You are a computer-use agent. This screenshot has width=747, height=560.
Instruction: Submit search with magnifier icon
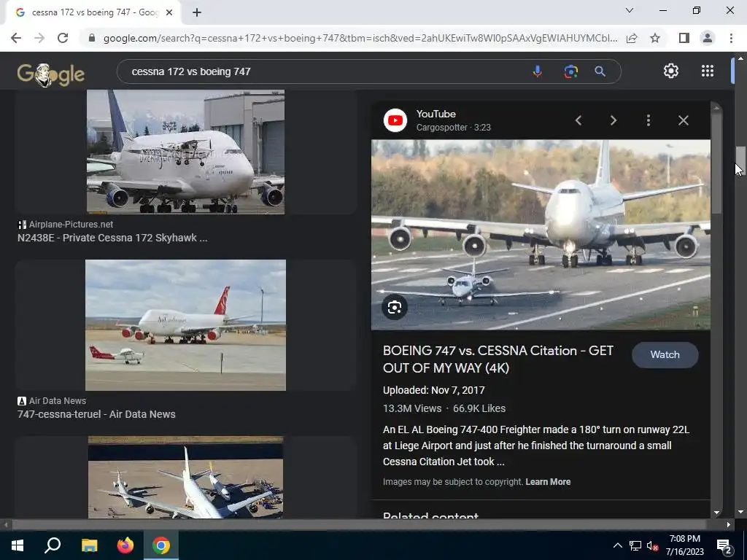600,71
